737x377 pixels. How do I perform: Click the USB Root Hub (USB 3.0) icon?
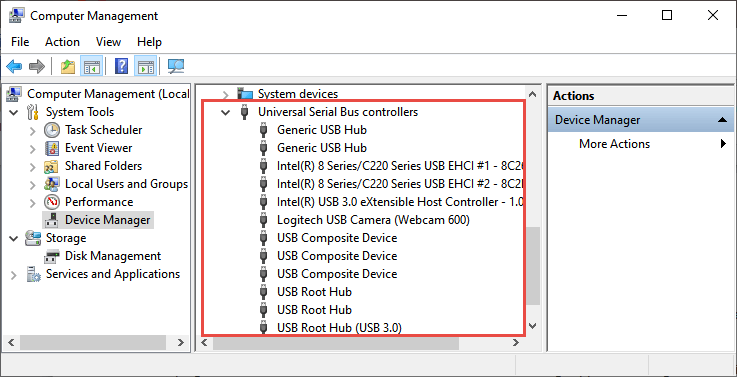[263, 328]
